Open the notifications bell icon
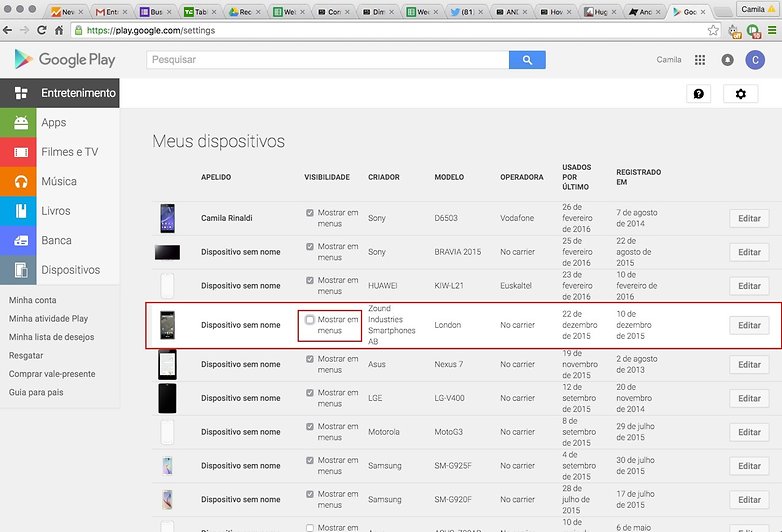782x532 pixels. pyautogui.click(x=728, y=60)
